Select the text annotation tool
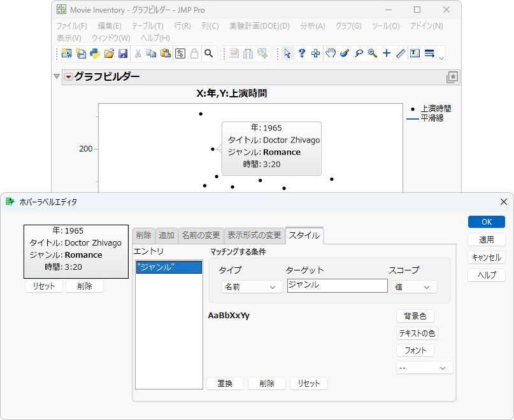This screenshot has height=420, width=514. [415, 53]
